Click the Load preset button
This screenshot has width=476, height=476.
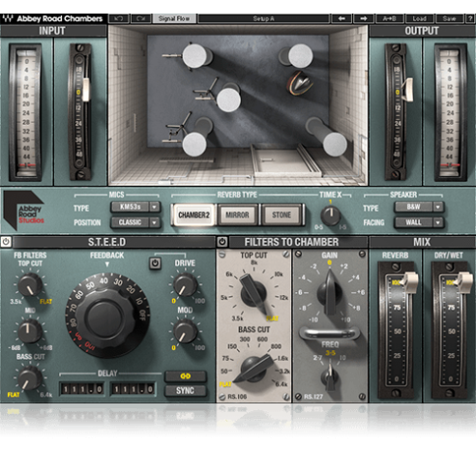[x=420, y=18]
